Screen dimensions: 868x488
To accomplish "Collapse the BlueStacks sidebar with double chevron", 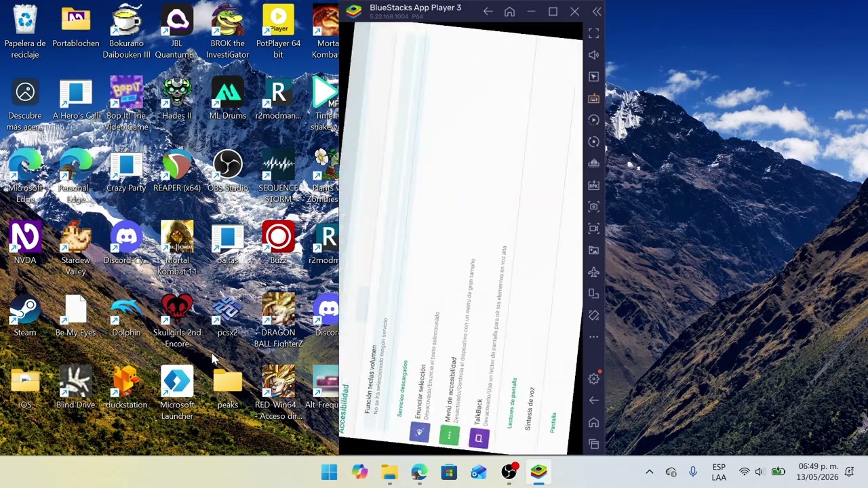I will [x=596, y=12].
